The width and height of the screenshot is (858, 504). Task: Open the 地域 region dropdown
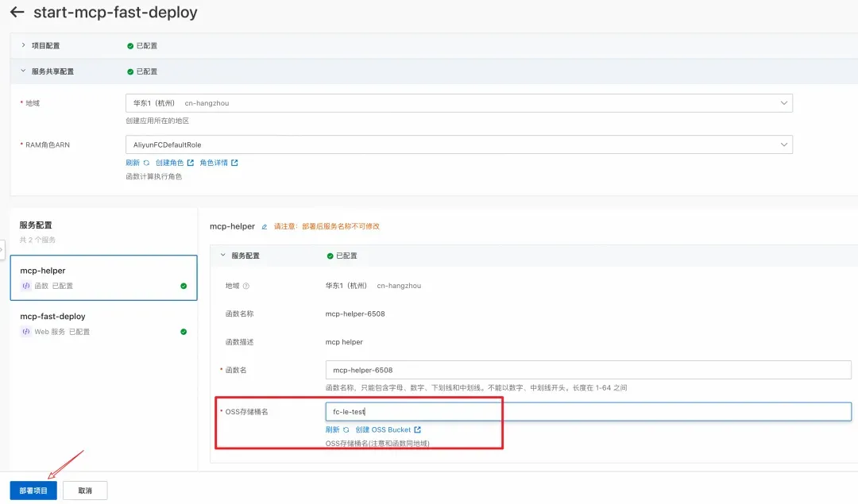click(459, 102)
